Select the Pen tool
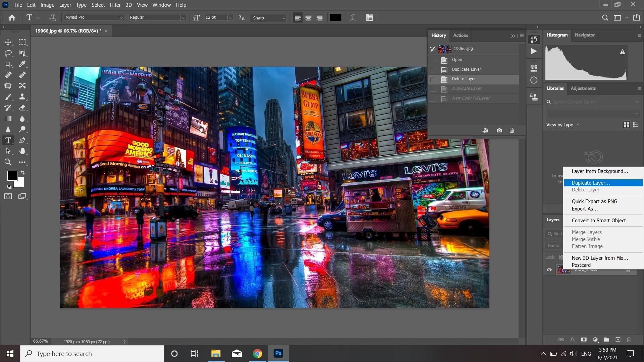The height and width of the screenshot is (362, 644). point(22,140)
